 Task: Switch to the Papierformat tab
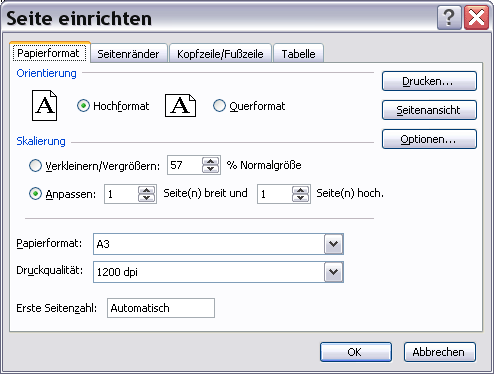click(49, 53)
